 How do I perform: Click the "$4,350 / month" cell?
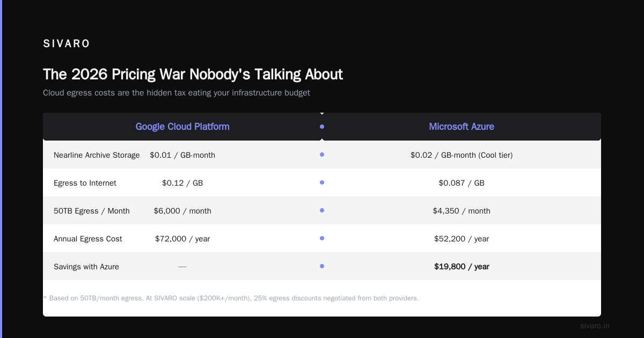[x=462, y=211]
